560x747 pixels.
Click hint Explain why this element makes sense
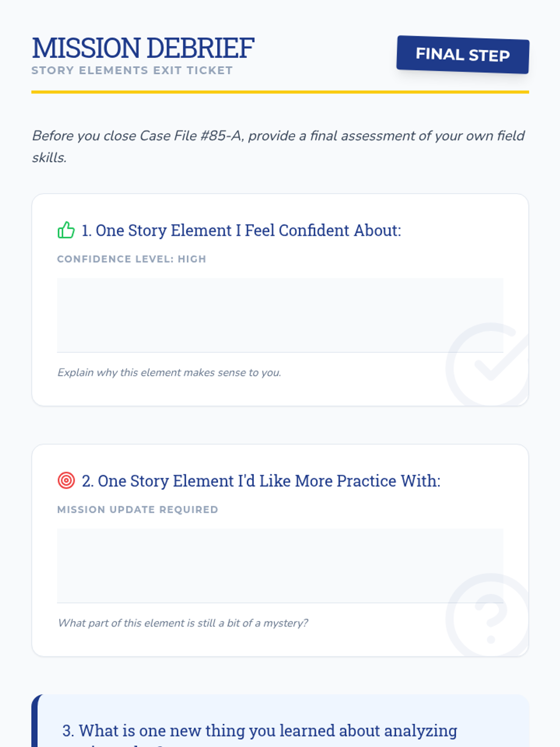(x=169, y=373)
